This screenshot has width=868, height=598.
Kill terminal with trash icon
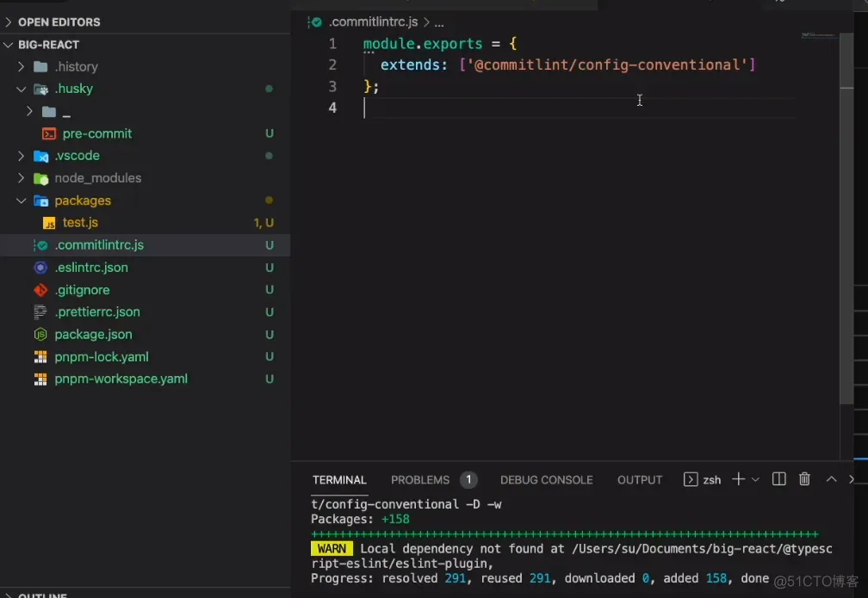pos(804,479)
